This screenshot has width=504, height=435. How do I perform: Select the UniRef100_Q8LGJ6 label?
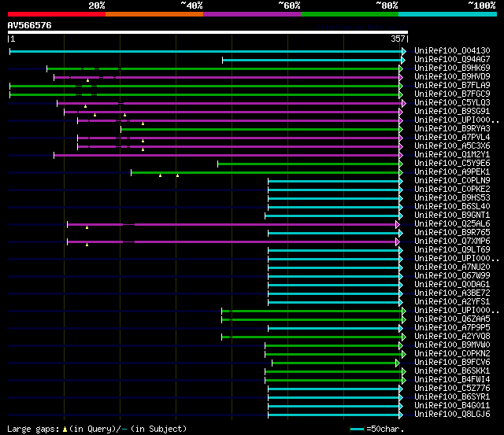pos(452,415)
